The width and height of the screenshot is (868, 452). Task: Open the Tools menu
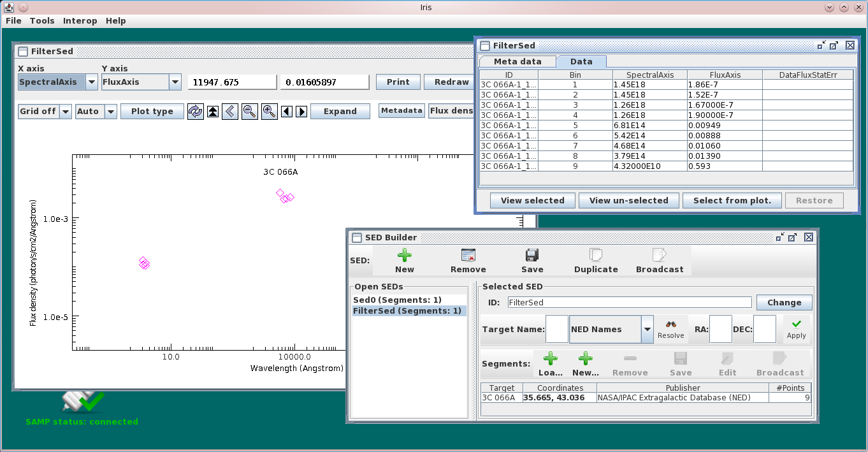coord(42,20)
